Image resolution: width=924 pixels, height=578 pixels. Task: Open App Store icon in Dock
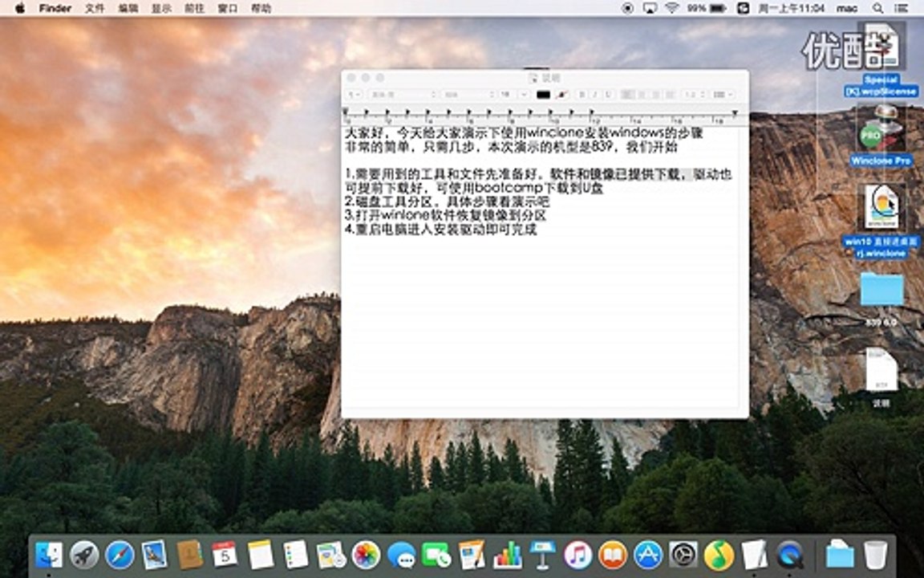pos(648,555)
